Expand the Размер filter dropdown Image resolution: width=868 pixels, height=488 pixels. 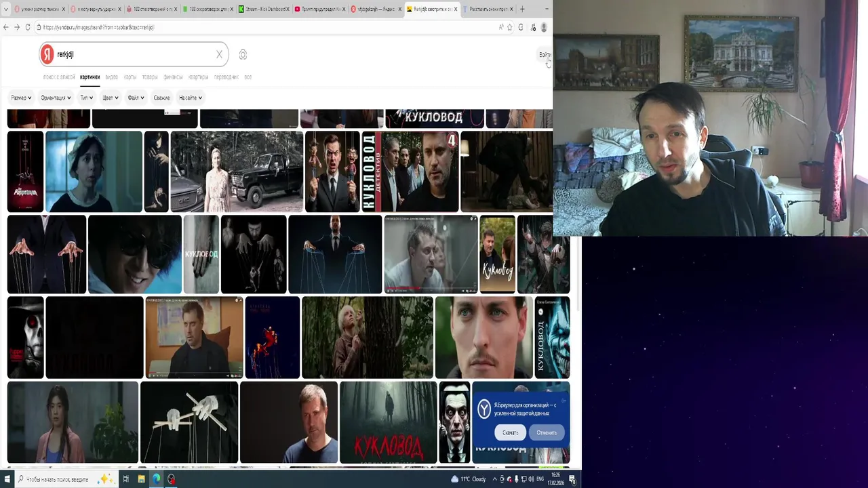click(x=21, y=98)
